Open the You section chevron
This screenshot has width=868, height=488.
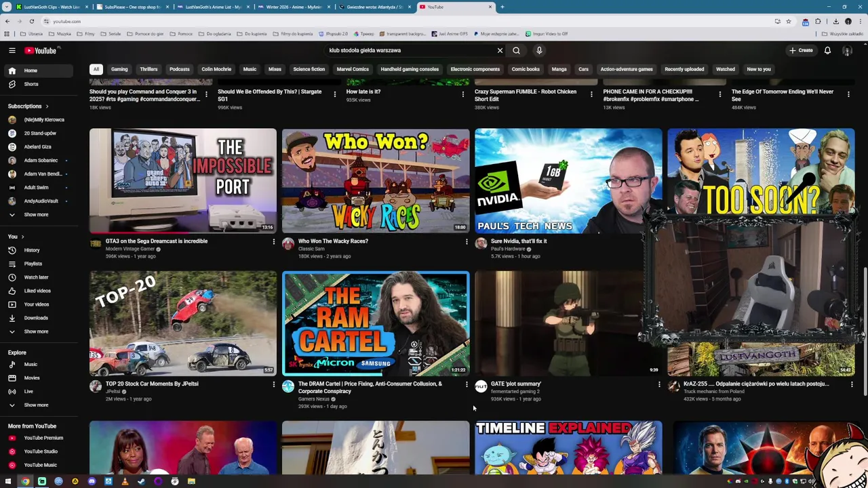click(22, 237)
